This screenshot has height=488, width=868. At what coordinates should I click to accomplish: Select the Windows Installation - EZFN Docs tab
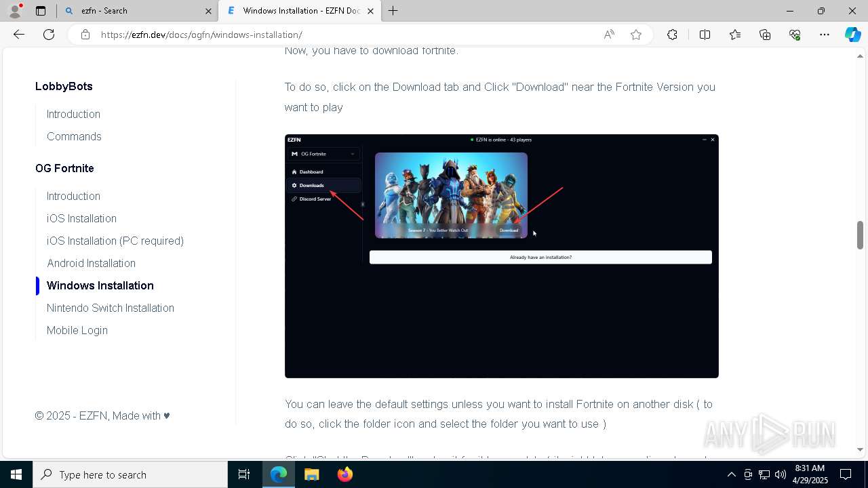click(300, 11)
